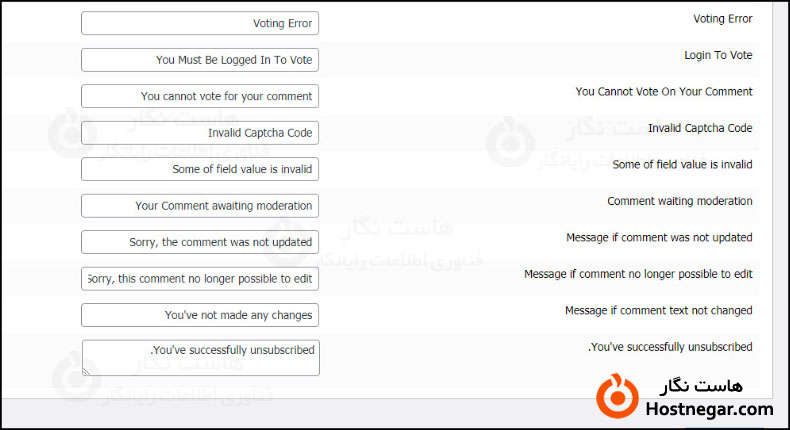
Task: Click the "Your Comment awaiting moderation" field
Action: tap(200, 206)
